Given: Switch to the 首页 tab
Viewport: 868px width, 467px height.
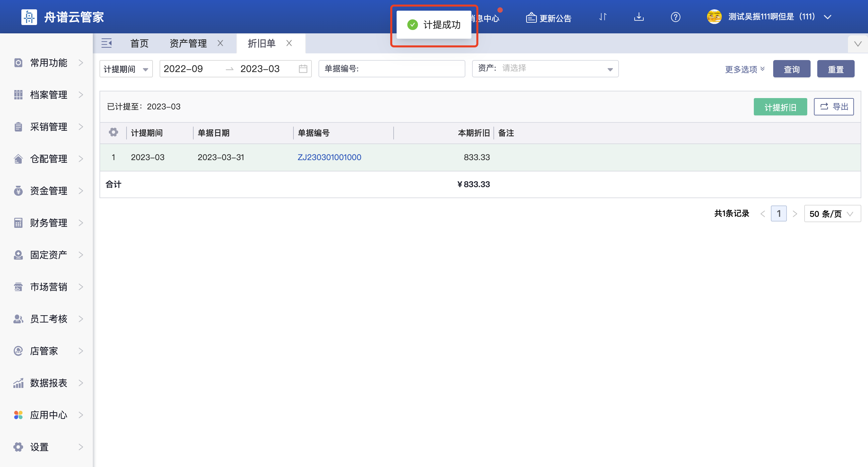Looking at the screenshot, I should tap(139, 43).
